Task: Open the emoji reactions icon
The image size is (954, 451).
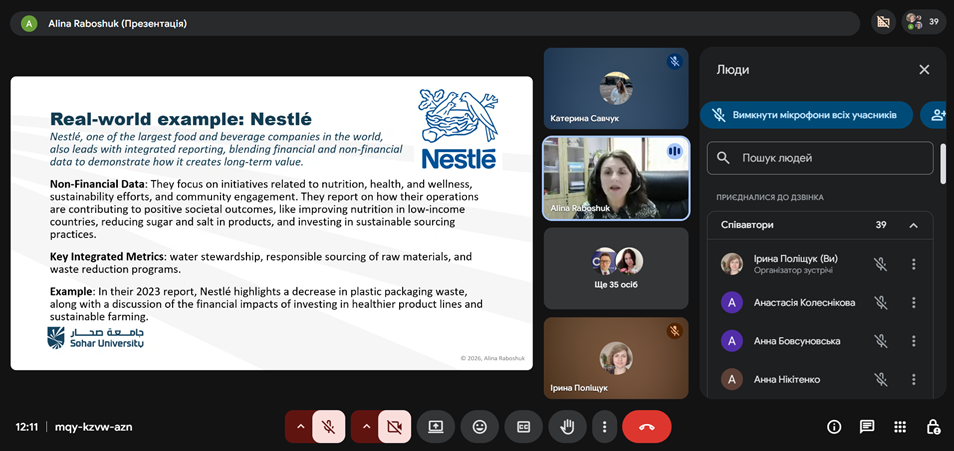Action: pos(479,427)
